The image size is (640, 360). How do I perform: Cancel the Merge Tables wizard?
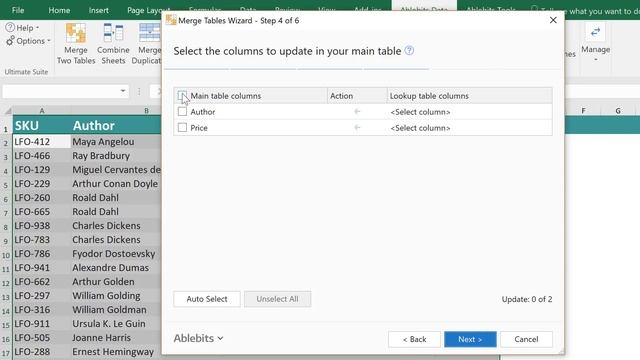tap(526, 339)
